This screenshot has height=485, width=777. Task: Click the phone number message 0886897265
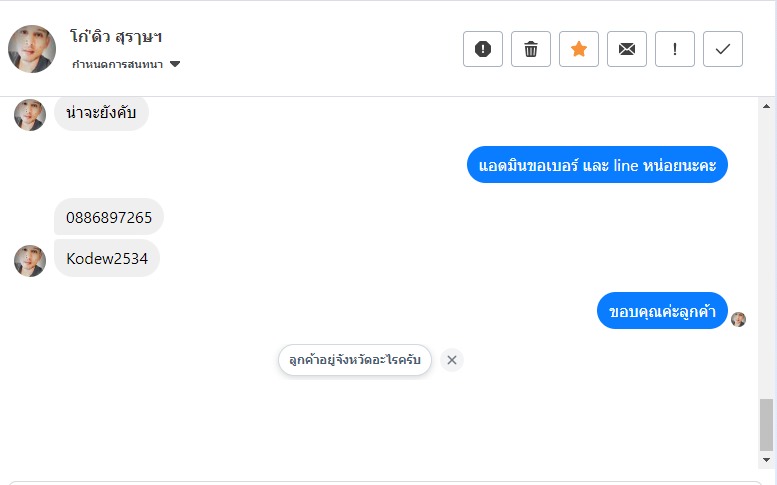109,217
